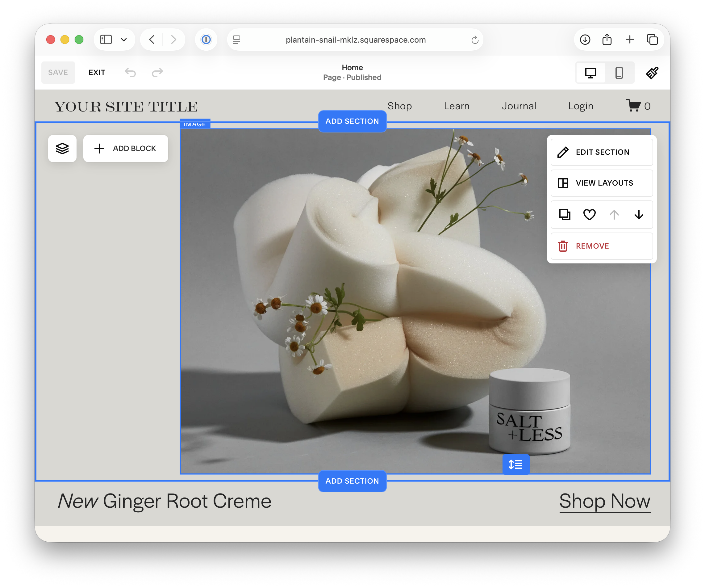Open the Safari downloads popup

click(585, 40)
